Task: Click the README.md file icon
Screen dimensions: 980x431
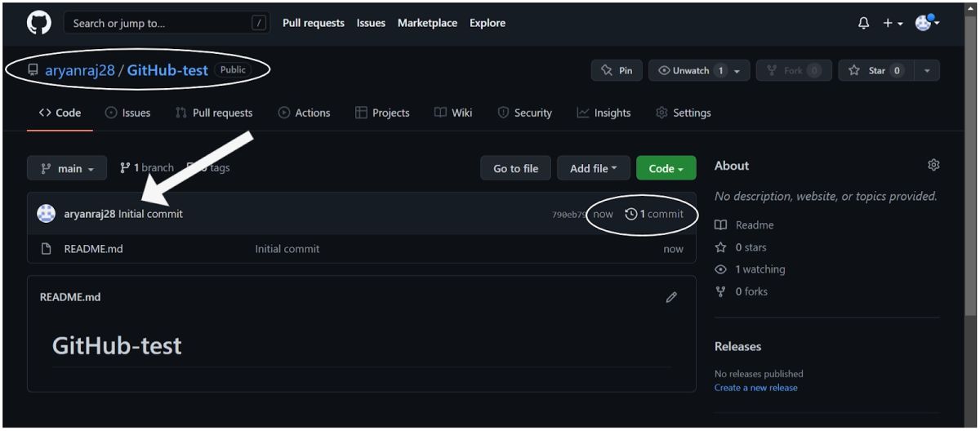Action: 47,249
